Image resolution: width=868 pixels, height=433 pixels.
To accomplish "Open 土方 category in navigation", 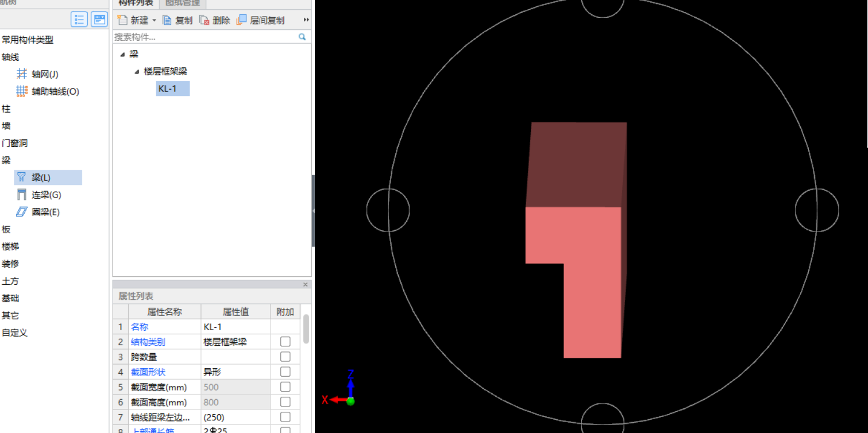I will point(10,281).
